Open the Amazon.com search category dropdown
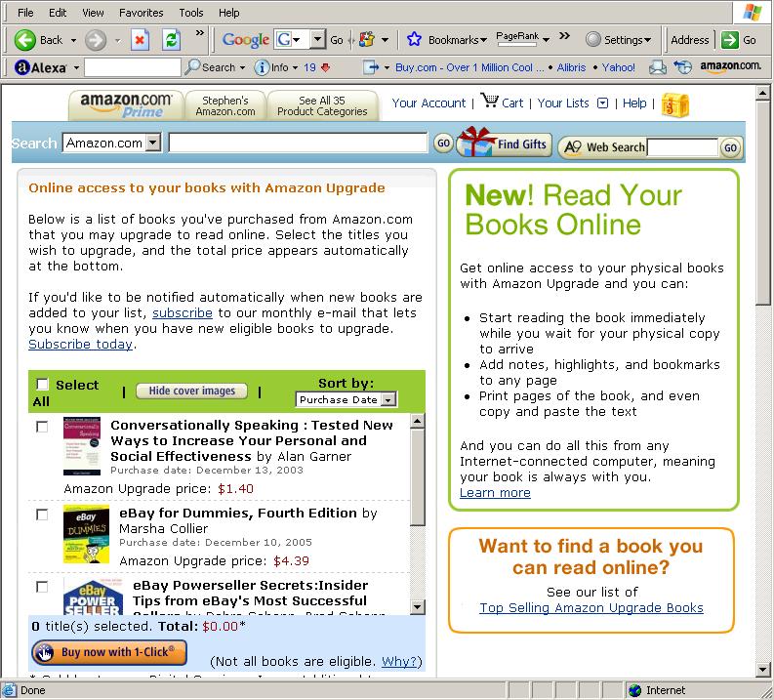The height and width of the screenshot is (700, 774). coord(153,143)
